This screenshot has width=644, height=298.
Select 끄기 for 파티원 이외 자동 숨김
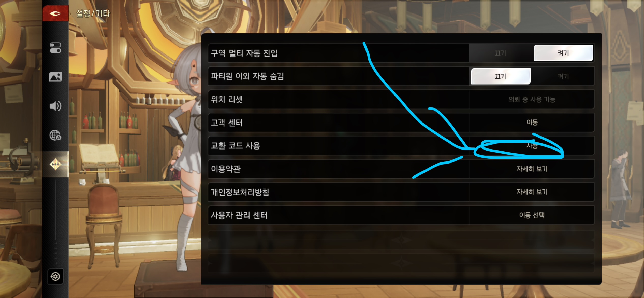501,76
